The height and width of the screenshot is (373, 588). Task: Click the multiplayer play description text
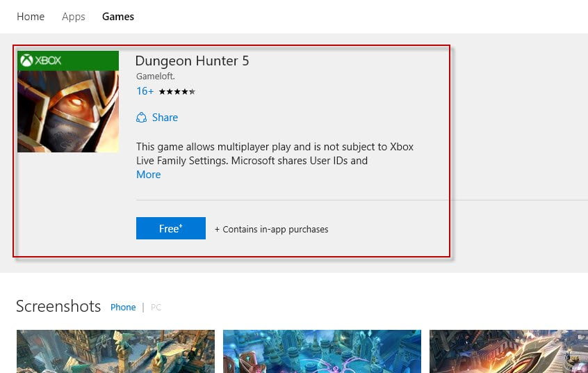[x=275, y=154]
